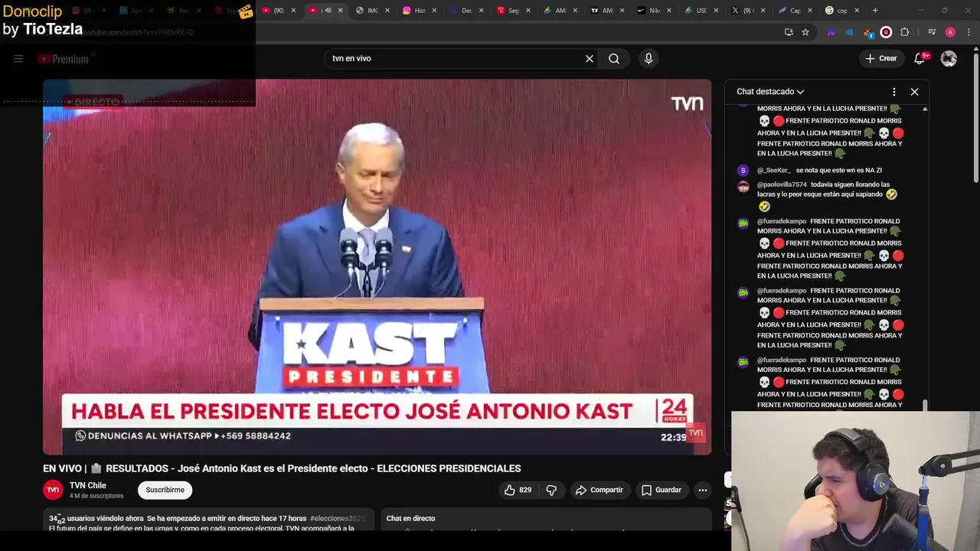Open the YouTube guide hamburger menu
The width and height of the screenshot is (980, 551).
18,59
